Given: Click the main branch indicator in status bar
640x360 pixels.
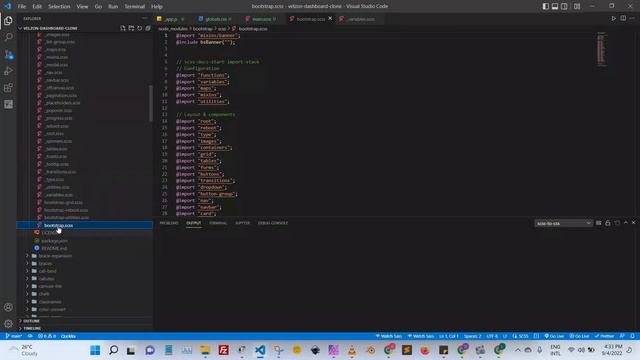Looking at the screenshot, I should [13, 336].
